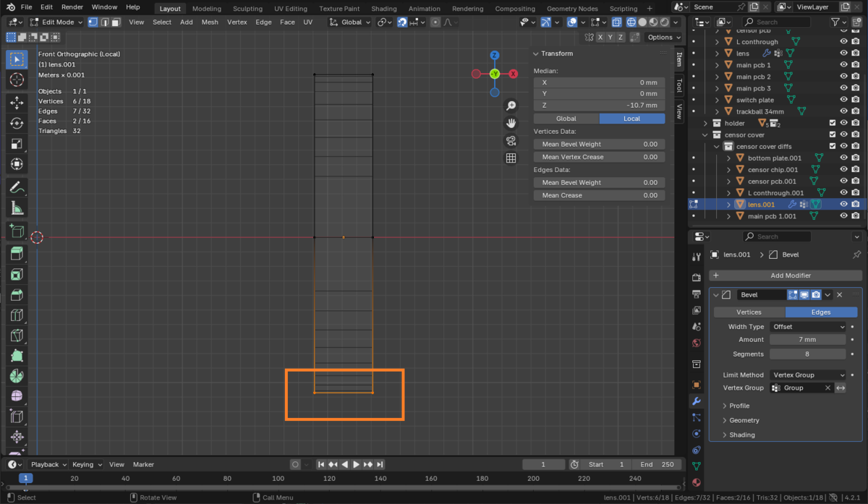Select the Vertices affect button
The width and height of the screenshot is (868, 504).
point(749,312)
